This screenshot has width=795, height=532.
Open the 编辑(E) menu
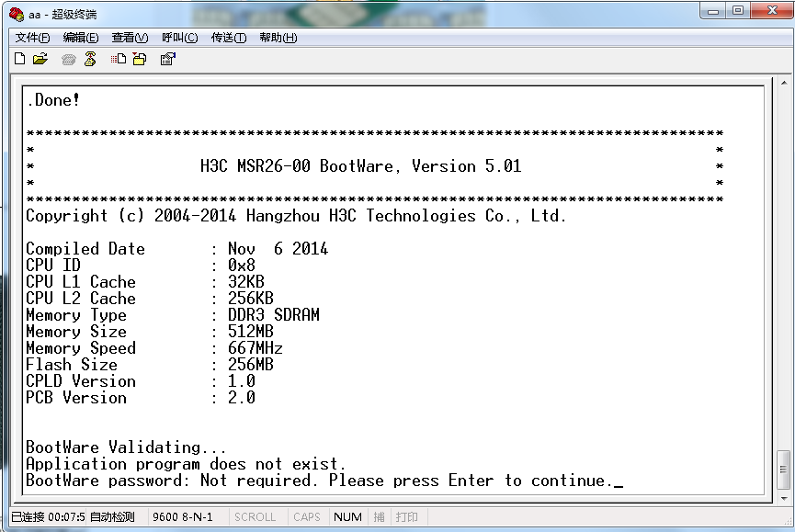pos(81,38)
